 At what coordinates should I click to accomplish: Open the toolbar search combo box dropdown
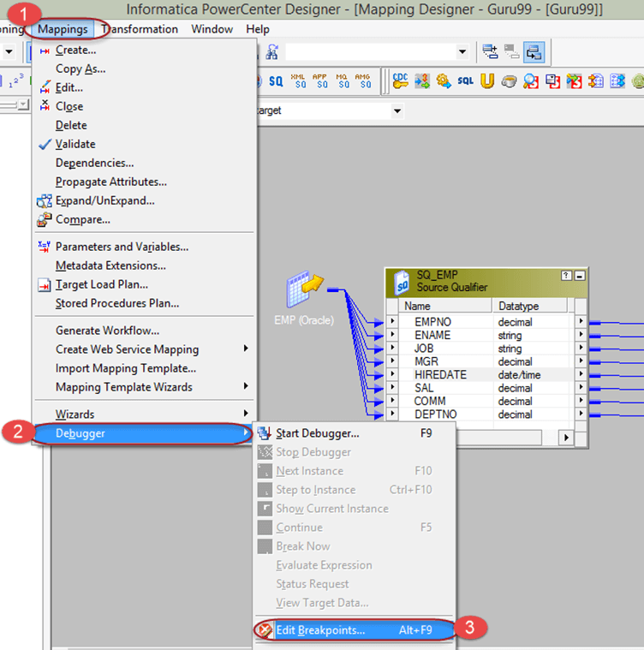click(462, 52)
